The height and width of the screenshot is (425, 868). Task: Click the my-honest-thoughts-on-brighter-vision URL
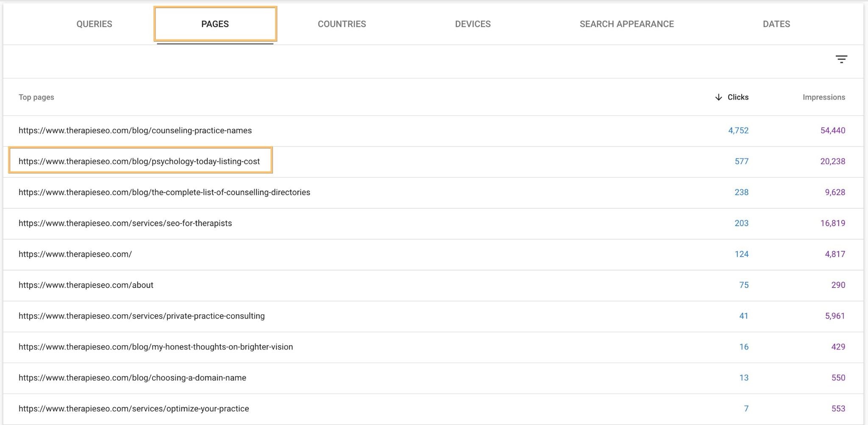coord(156,347)
